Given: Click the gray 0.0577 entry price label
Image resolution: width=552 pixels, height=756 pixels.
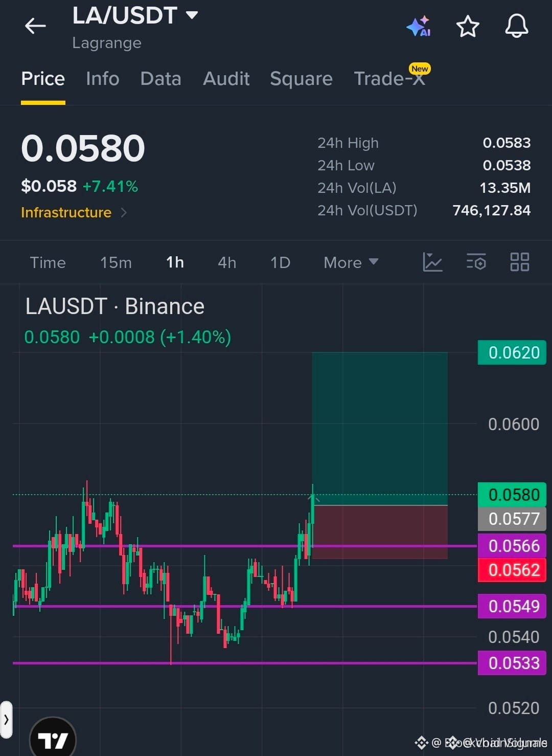Looking at the screenshot, I should click(512, 519).
